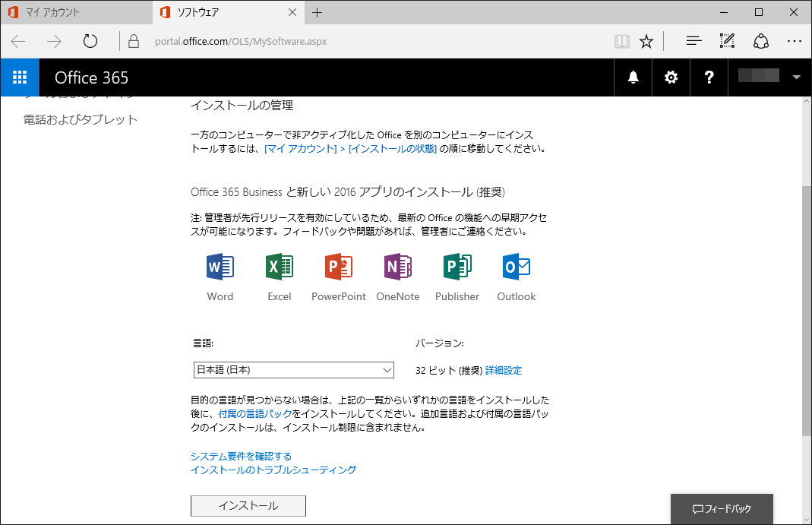812x525 pixels.
Task: Click the Excel label text
Action: (279, 296)
